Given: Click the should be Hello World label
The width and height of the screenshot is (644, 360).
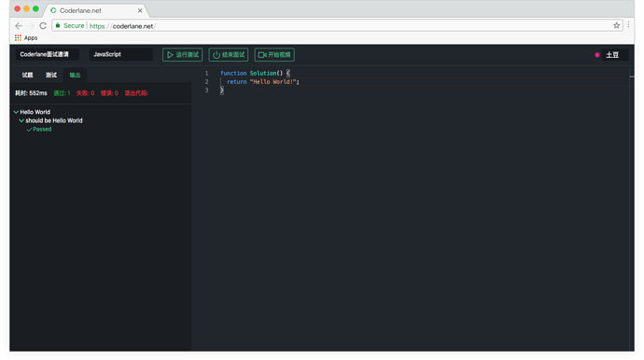Looking at the screenshot, I should tap(54, 120).
